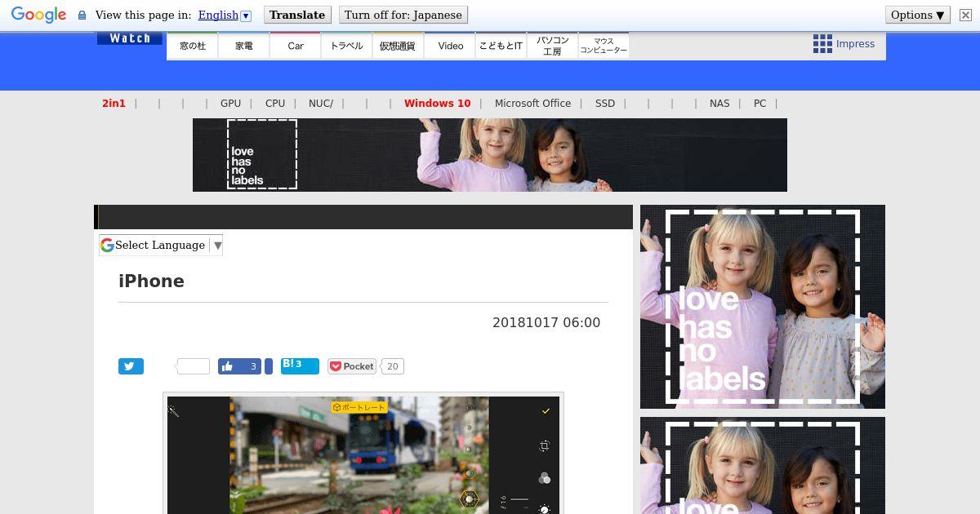The height and width of the screenshot is (514, 980).
Task: Click the date 20181017 06:00
Action: pyautogui.click(x=546, y=322)
